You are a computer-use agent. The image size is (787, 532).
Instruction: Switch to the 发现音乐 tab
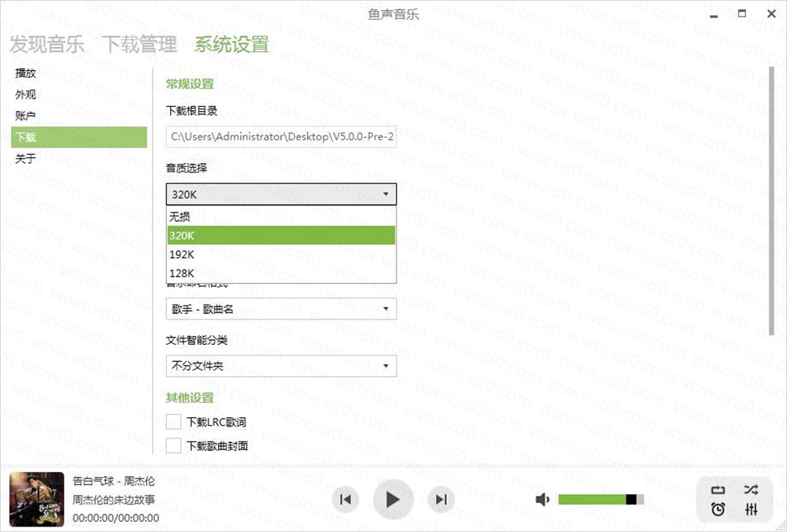coord(47,44)
